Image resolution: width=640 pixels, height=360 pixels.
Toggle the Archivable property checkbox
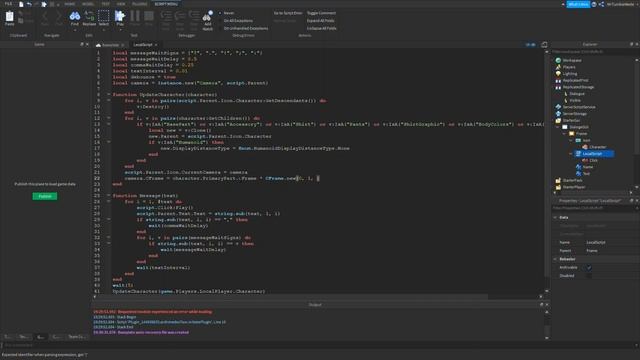(589, 267)
